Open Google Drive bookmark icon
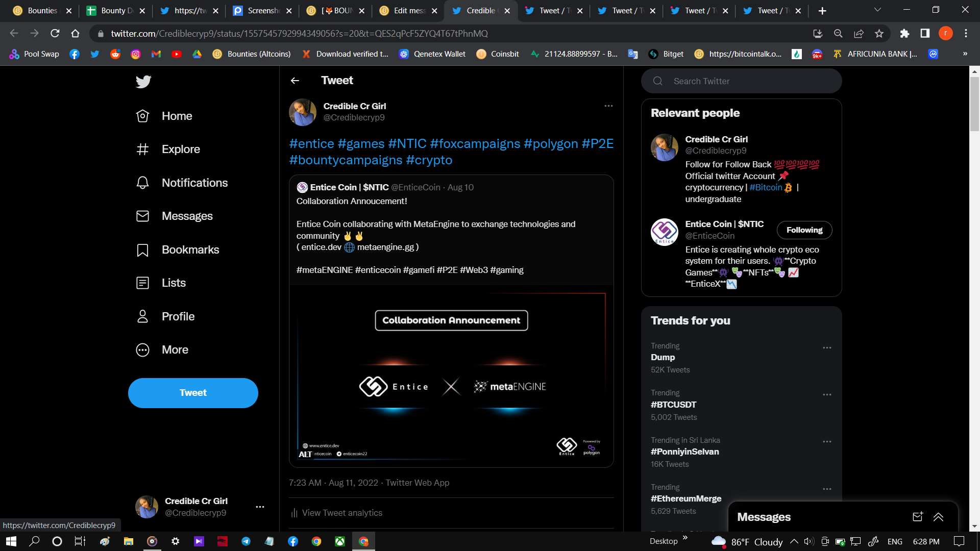 click(197, 54)
